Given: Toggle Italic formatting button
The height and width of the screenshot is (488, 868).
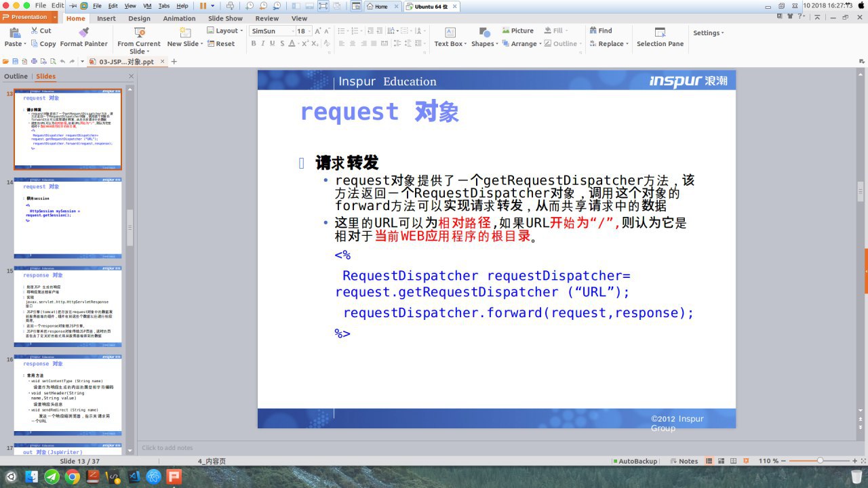Looking at the screenshot, I should pyautogui.click(x=263, y=43).
